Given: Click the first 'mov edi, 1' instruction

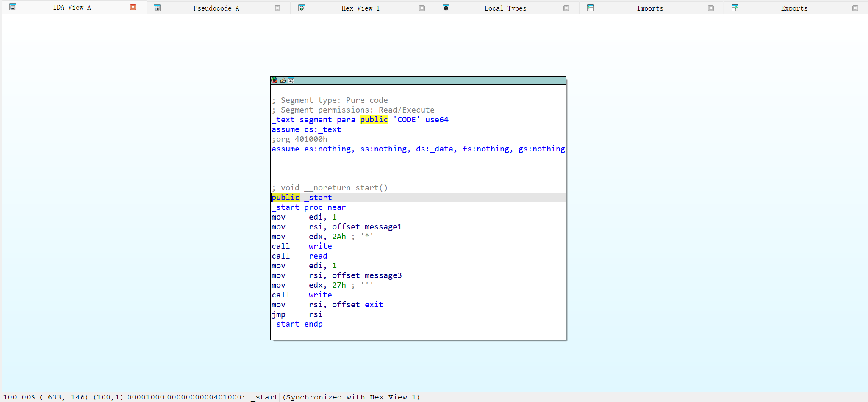Looking at the screenshot, I should (x=304, y=217).
